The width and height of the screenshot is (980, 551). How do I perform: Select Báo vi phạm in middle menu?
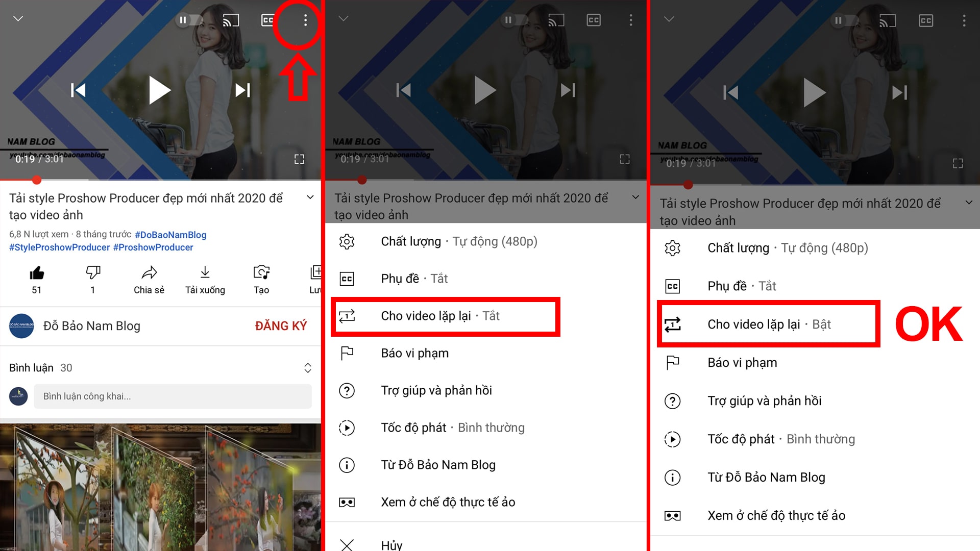(485, 353)
